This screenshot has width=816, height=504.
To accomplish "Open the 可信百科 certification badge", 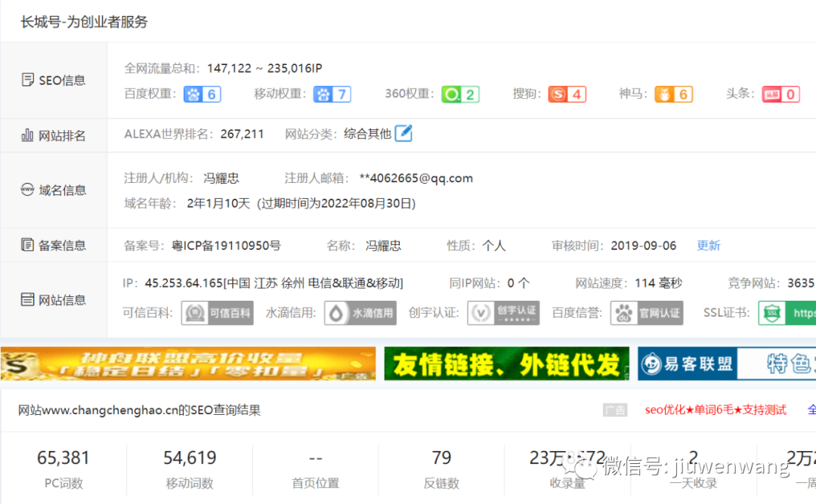I will click(218, 313).
